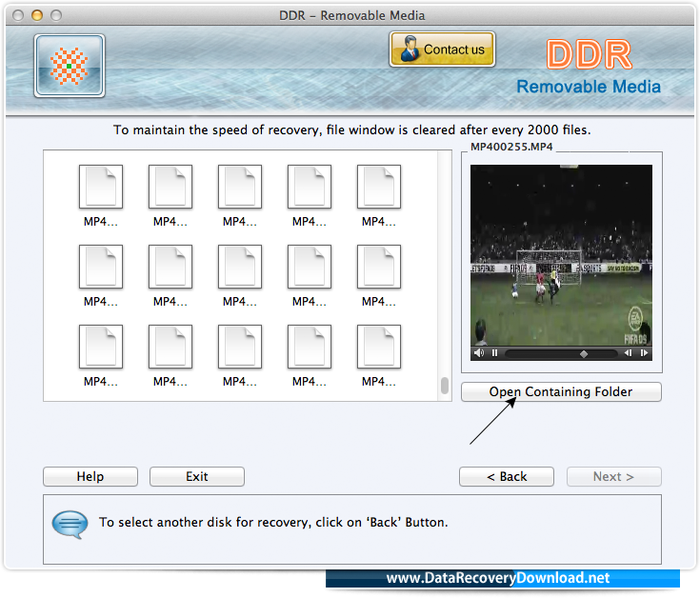This screenshot has width=700, height=598.
Task: Click the Exit button
Action: click(197, 477)
